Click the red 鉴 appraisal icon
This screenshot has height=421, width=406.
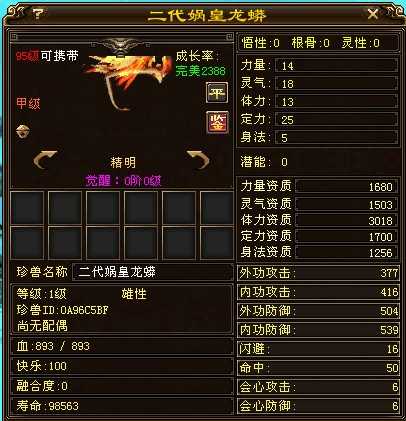click(x=217, y=122)
